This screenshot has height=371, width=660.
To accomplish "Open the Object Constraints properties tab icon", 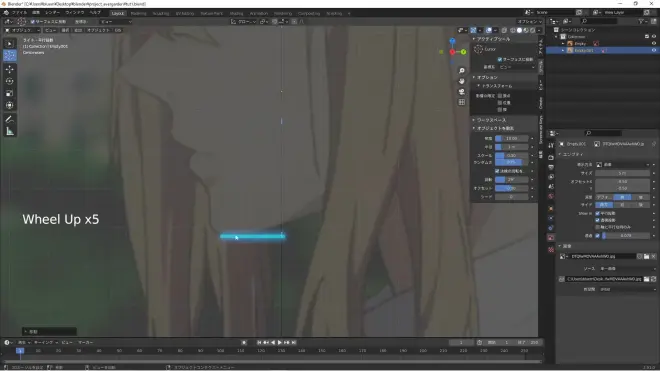I will (551, 228).
